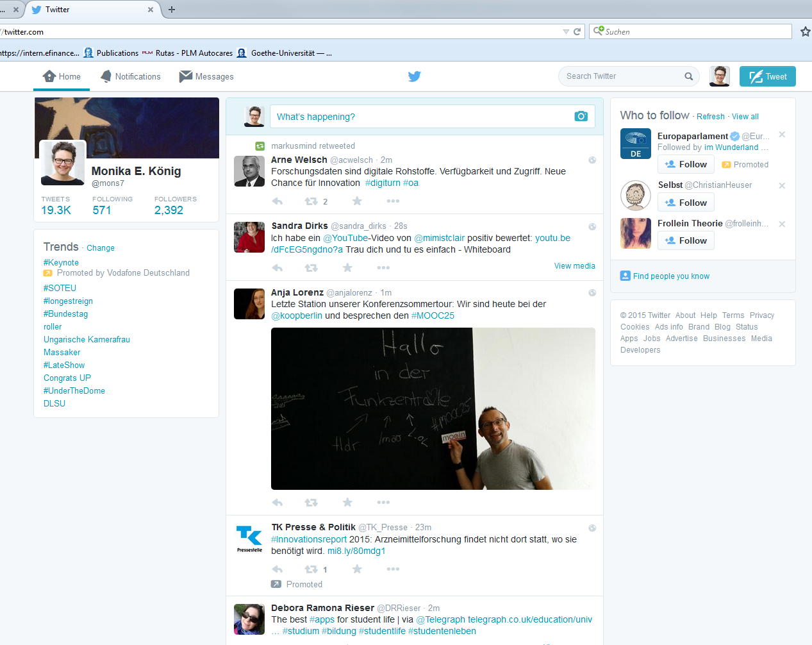Click the search magnifier icon in Search Twitter
Viewport: 812px width, 645px height.
point(688,76)
